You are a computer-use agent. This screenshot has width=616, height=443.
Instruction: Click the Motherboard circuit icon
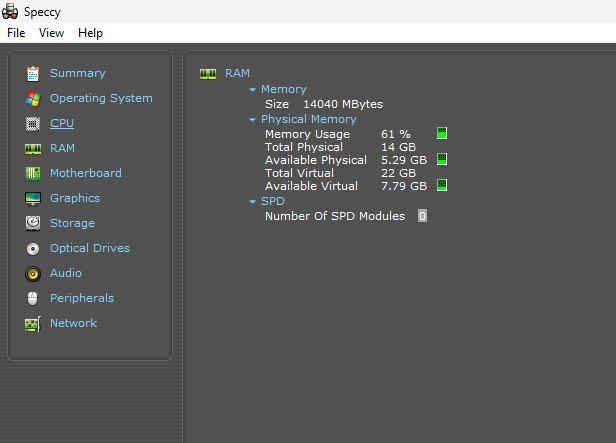(x=33, y=174)
